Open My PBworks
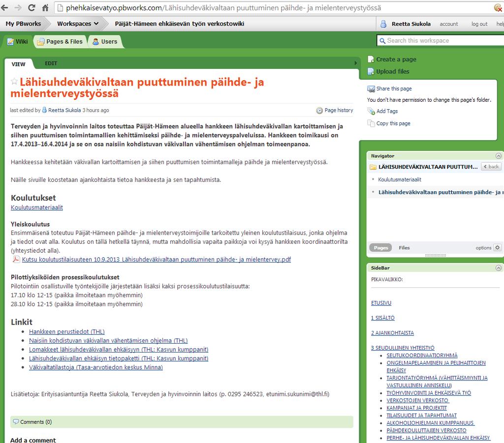The width and height of the screenshot is (504, 443). tap(23, 24)
